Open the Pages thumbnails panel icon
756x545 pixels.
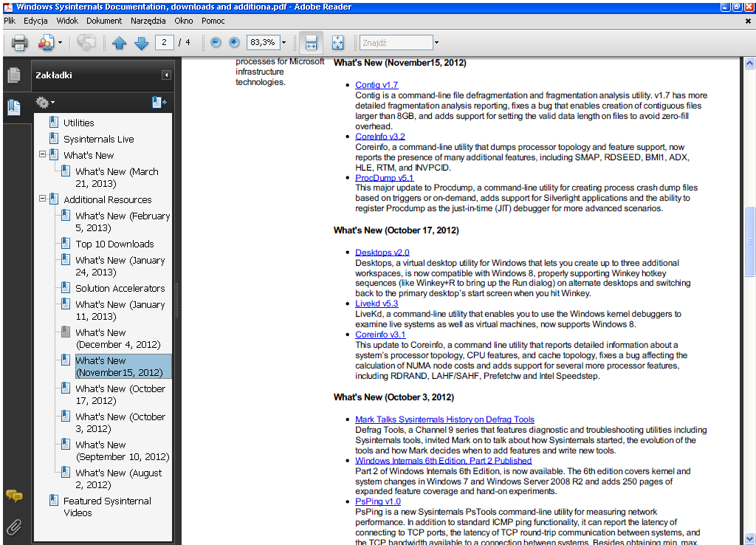click(x=14, y=75)
